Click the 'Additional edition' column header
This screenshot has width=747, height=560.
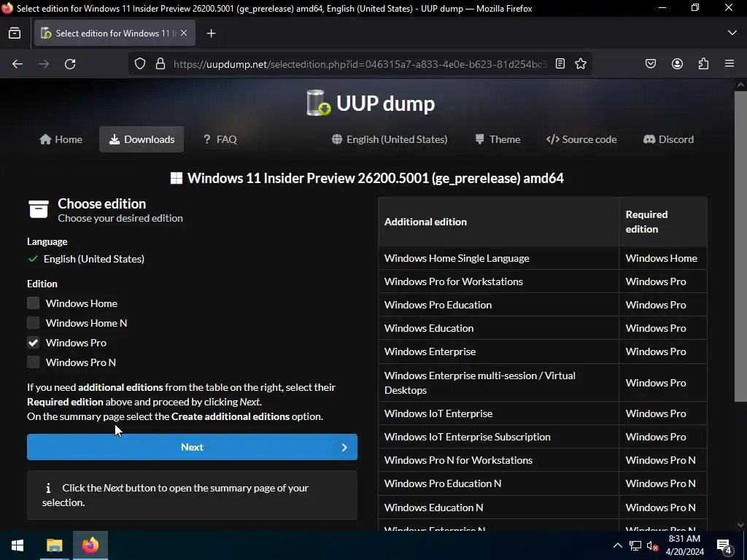coord(499,222)
